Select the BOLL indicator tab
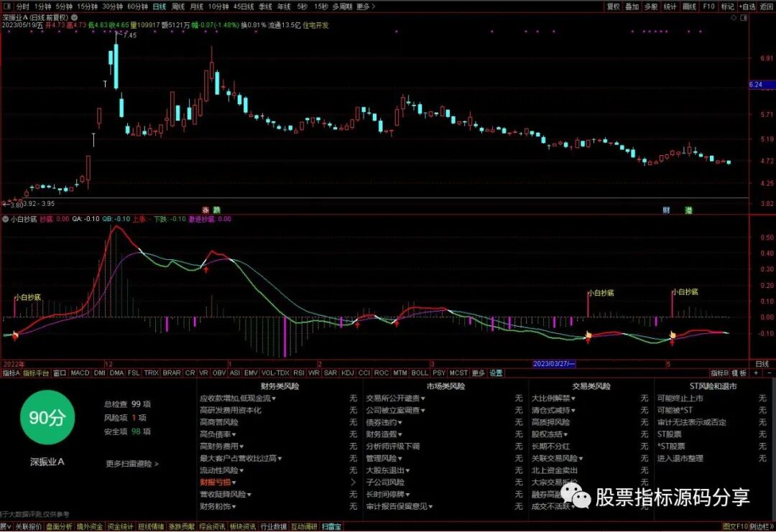 point(420,373)
